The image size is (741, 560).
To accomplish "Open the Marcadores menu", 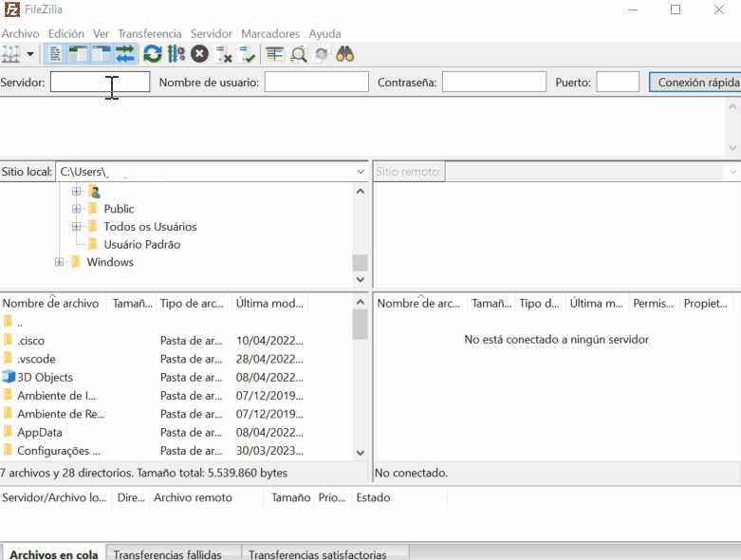I will (270, 33).
